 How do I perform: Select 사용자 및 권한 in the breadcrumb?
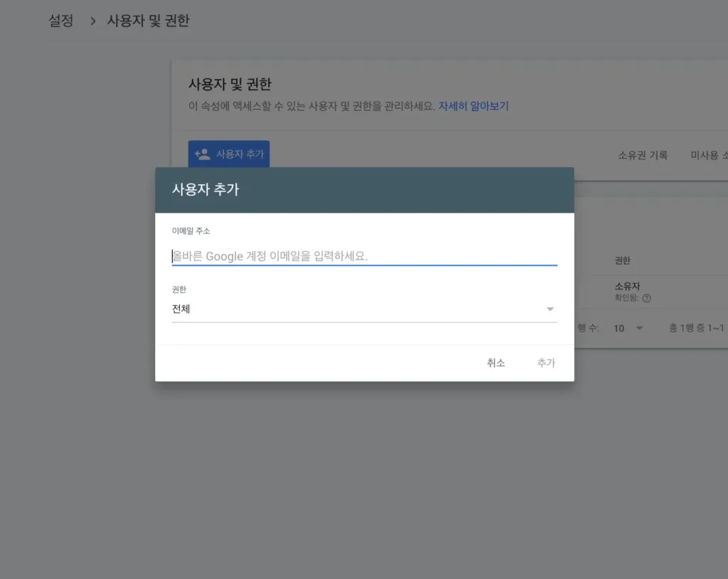(x=148, y=21)
